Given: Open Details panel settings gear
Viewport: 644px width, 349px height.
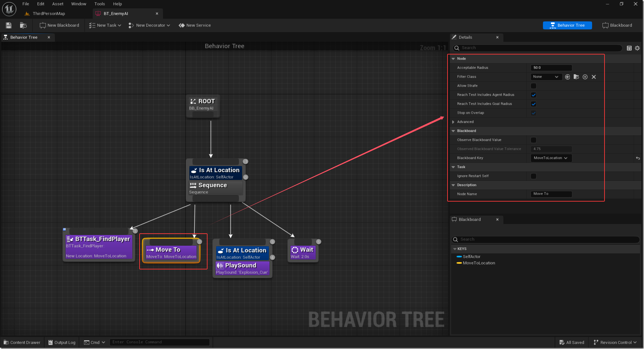Looking at the screenshot, I should click(x=637, y=48).
